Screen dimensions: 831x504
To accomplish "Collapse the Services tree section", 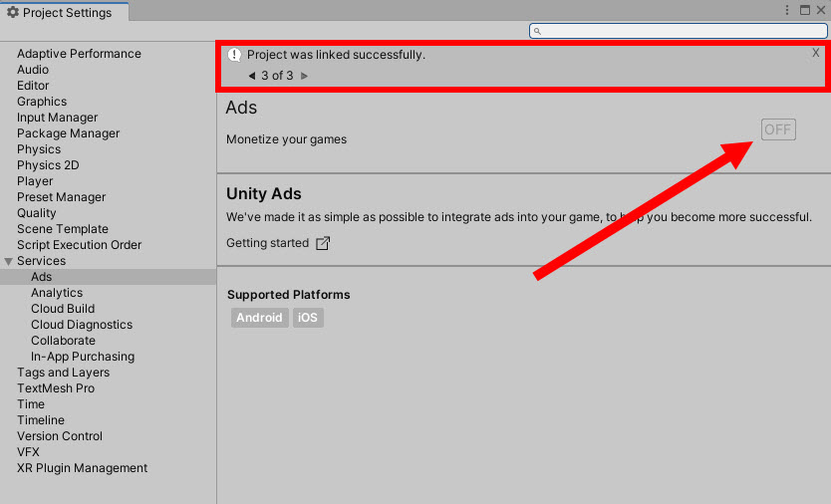I will click(x=9, y=261).
